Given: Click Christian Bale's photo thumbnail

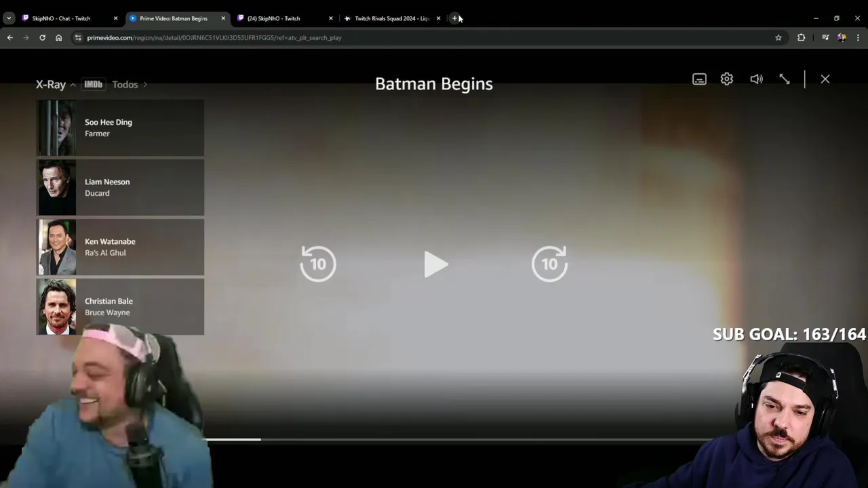Looking at the screenshot, I should [x=57, y=307].
